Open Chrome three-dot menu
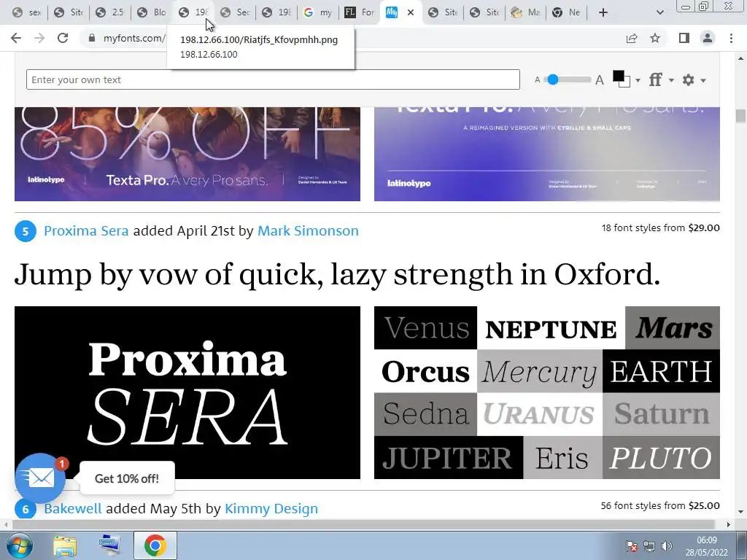This screenshot has width=747, height=560. click(731, 38)
